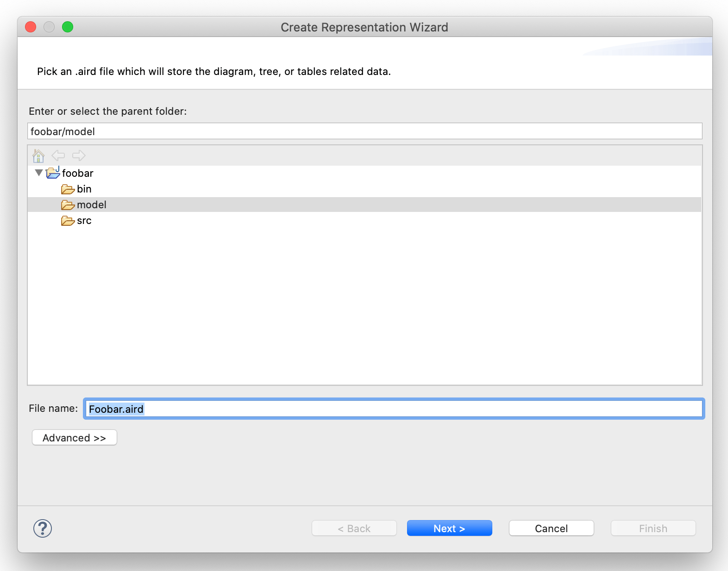Focus the parent folder text field

[364, 131]
